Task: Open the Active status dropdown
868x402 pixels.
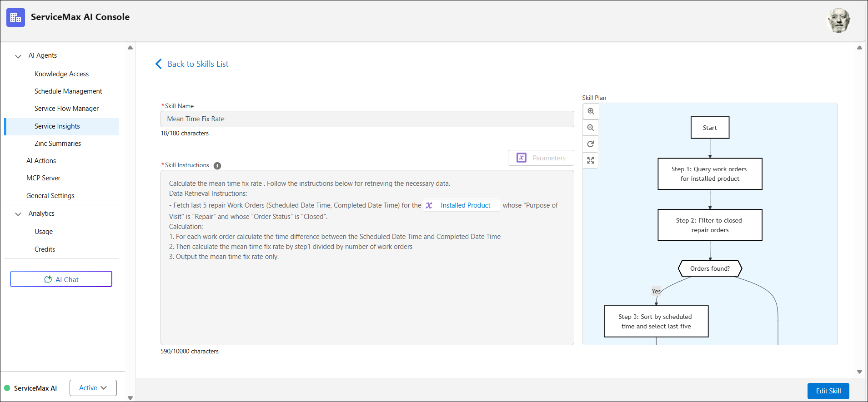Action: pyautogui.click(x=93, y=388)
